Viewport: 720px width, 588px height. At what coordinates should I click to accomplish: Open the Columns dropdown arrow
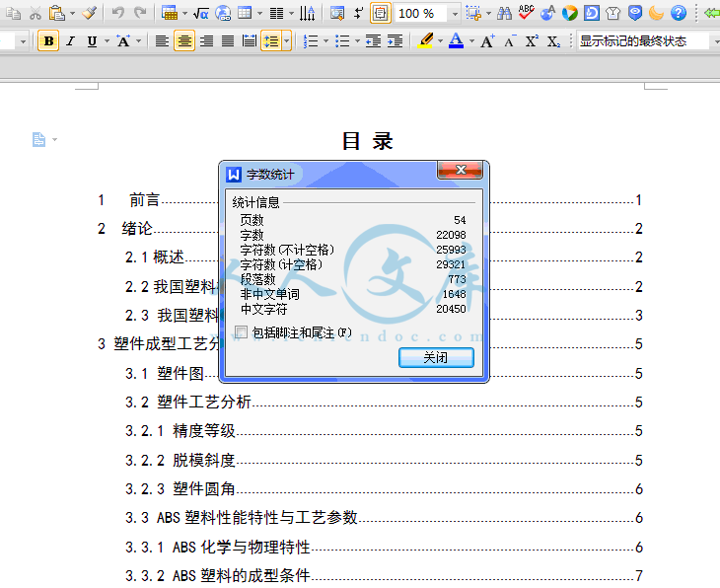(292, 14)
